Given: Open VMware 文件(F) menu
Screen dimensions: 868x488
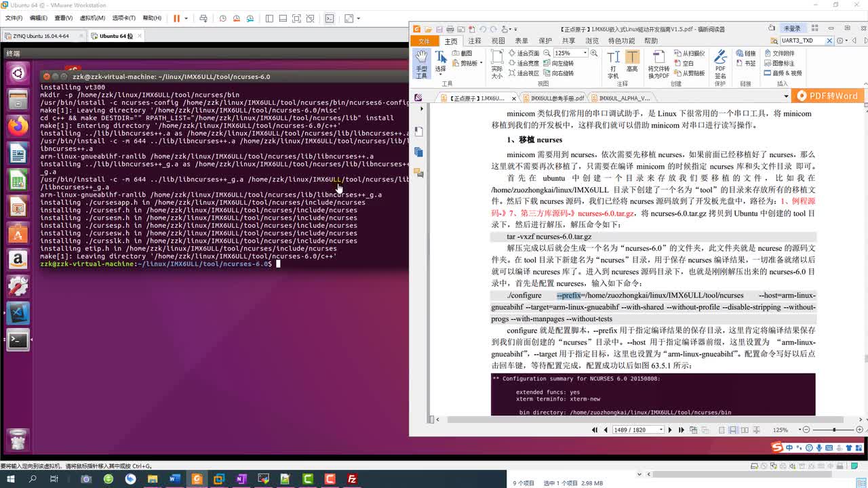Looking at the screenshot, I should pos(14,18).
